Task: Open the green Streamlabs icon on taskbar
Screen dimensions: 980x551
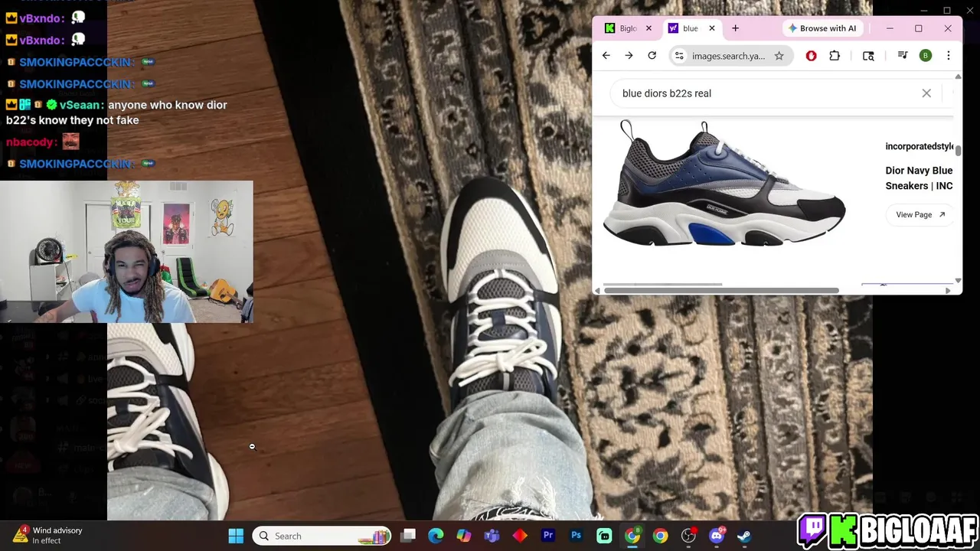Action: coord(604,536)
